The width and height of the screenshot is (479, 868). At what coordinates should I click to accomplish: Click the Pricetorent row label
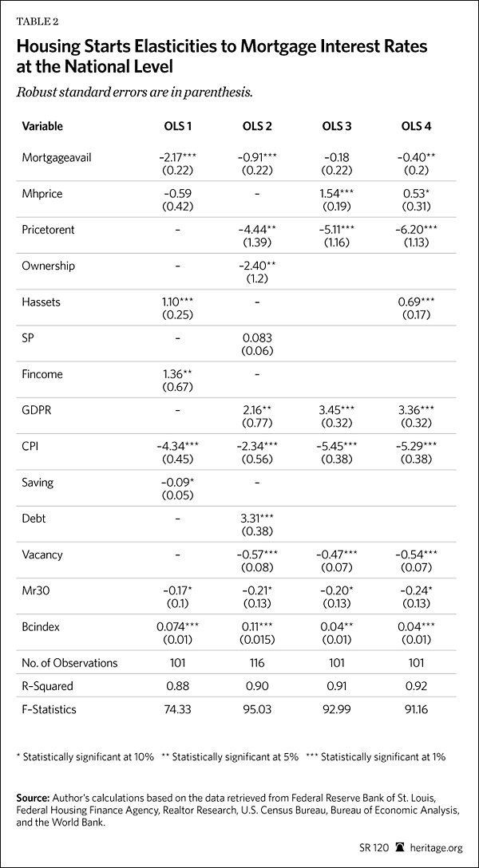point(47,229)
